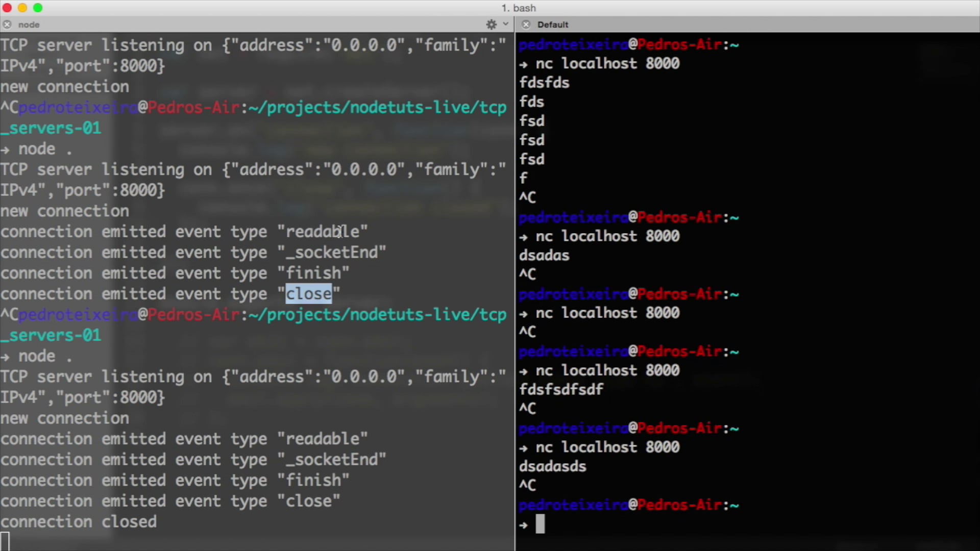
Task: Select the node pane header
Action: pyautogui.click(x=29, y=24)
